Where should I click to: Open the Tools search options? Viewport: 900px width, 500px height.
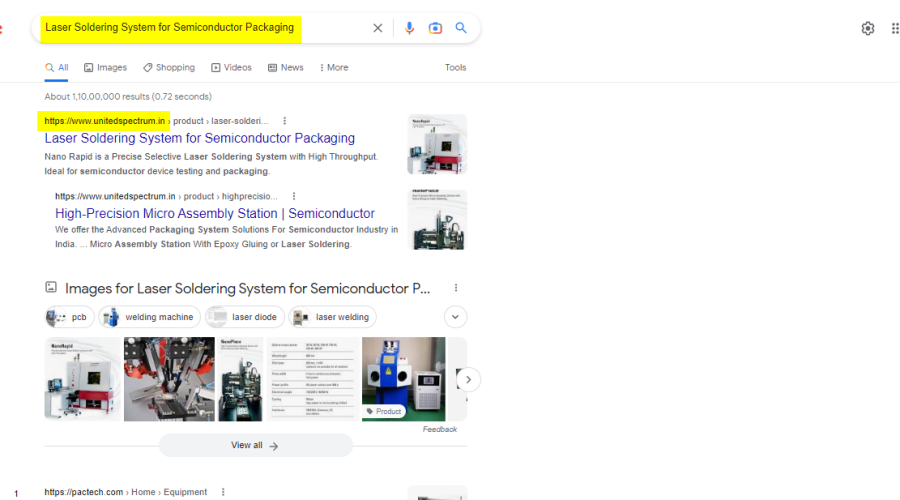[x=455, y=68]
